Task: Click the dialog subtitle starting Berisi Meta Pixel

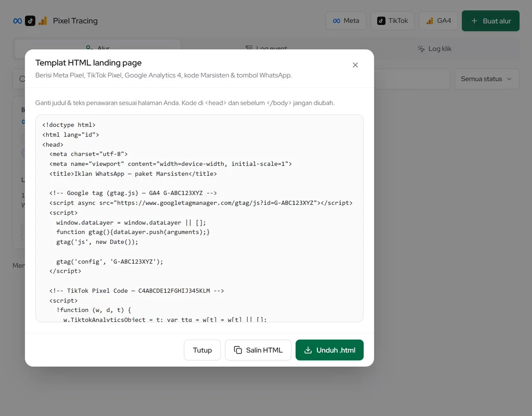Action: (164, 75)
